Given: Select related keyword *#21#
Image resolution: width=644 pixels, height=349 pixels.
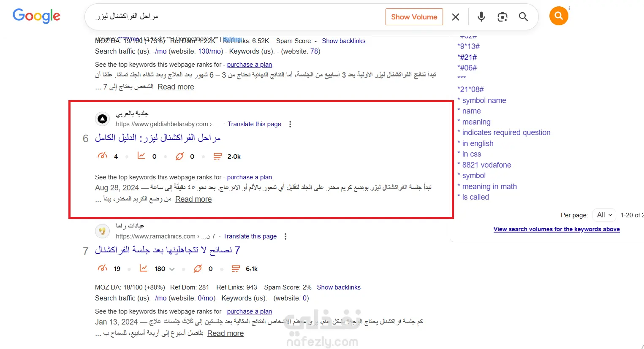Looking at the screenshot, I should coord(467,57).
